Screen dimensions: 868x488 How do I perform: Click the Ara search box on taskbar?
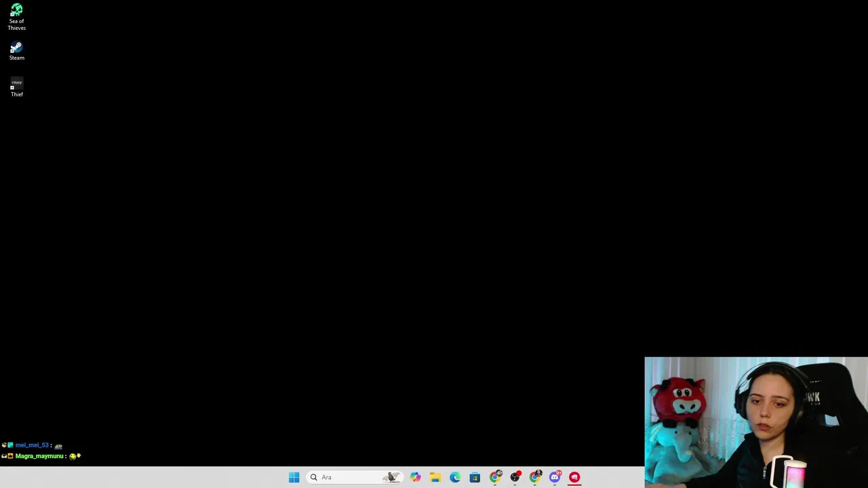pos(354,477)
